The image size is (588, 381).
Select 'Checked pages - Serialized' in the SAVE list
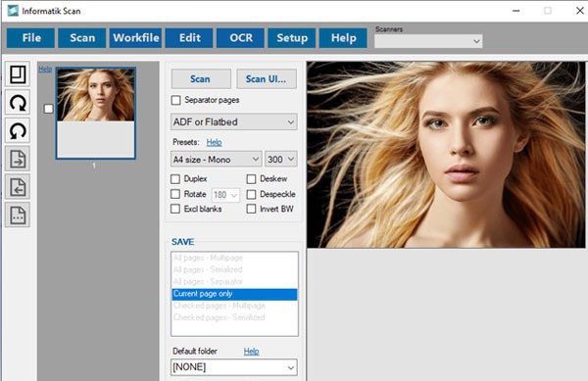point(234,317)
